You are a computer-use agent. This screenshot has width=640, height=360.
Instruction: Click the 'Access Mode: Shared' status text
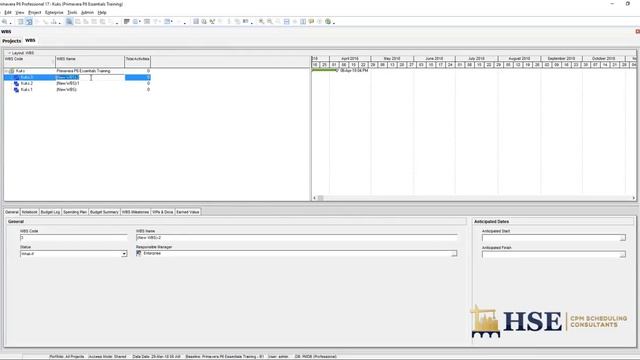coord(107,356)
